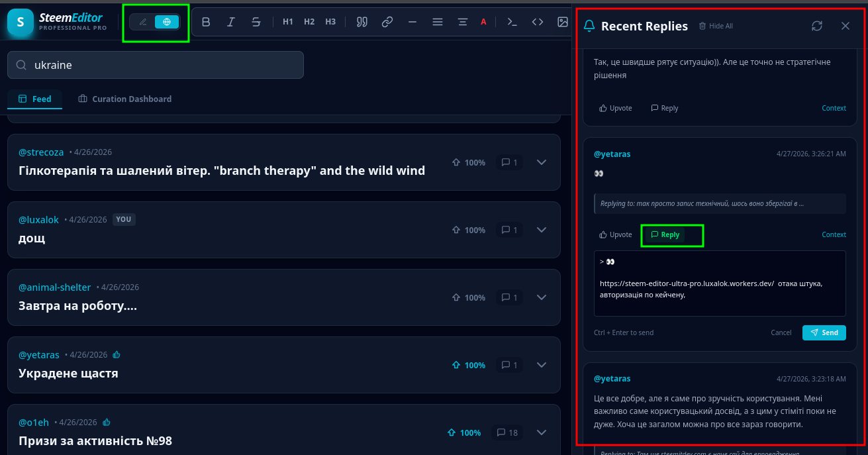868x455 pixels.
Task: Expand the 'Завтра на роботу' post chevron
Action: tap(541, 297)
